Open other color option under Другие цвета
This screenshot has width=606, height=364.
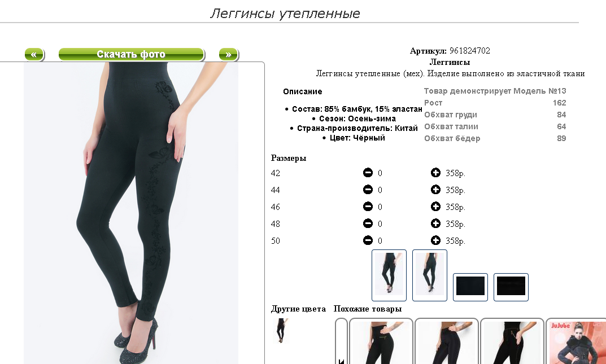[x=281, y=331]
